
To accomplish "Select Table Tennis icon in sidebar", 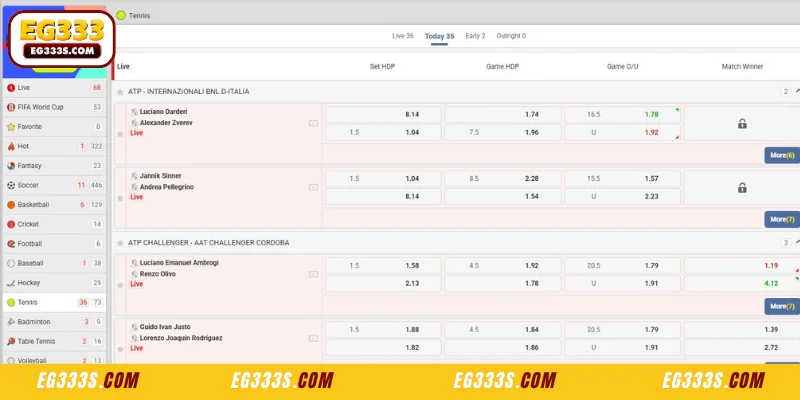I will 11,341.
